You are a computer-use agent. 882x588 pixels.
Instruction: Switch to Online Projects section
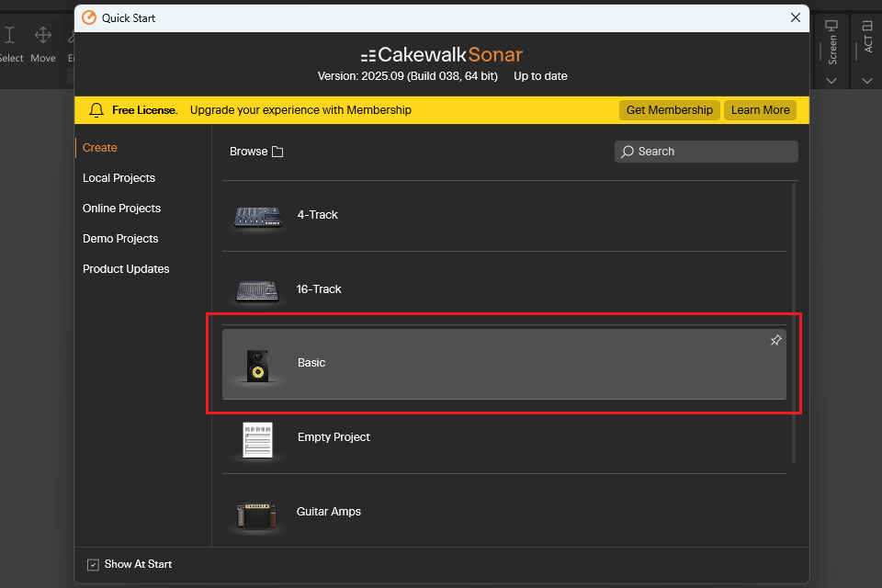(x=121, y=209)
